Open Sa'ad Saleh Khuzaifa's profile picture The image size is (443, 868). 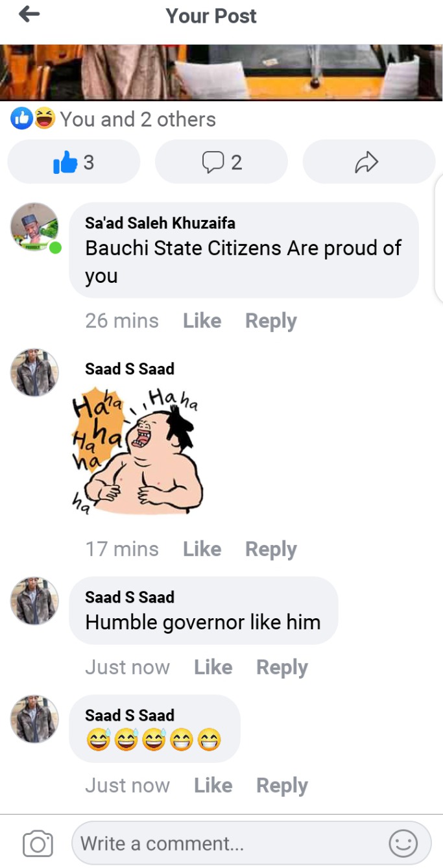pyautogui.click(x=35, y=227)
